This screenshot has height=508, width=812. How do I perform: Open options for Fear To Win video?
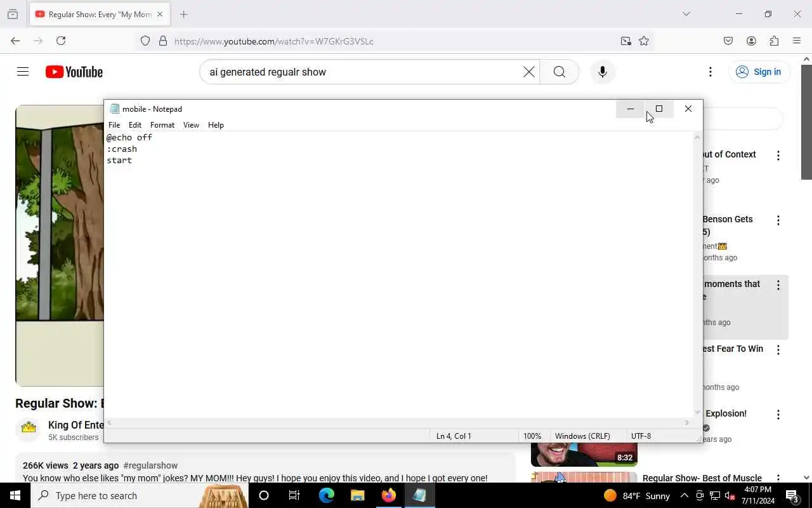(x=778, y=350)
